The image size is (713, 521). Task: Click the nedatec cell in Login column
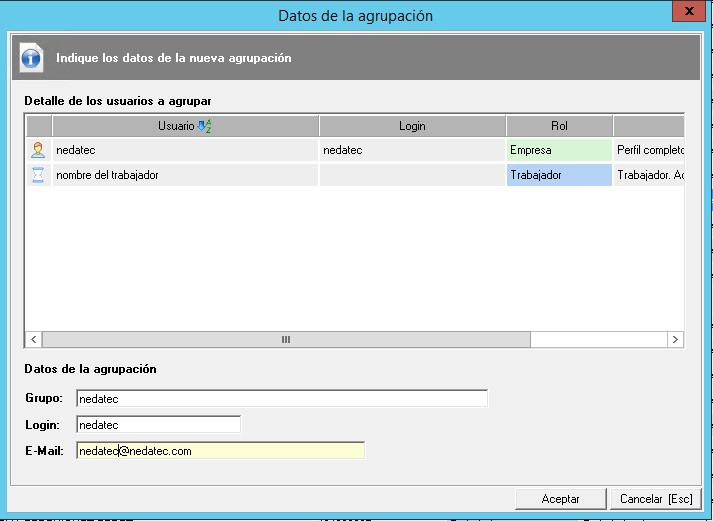coord(412,150)
